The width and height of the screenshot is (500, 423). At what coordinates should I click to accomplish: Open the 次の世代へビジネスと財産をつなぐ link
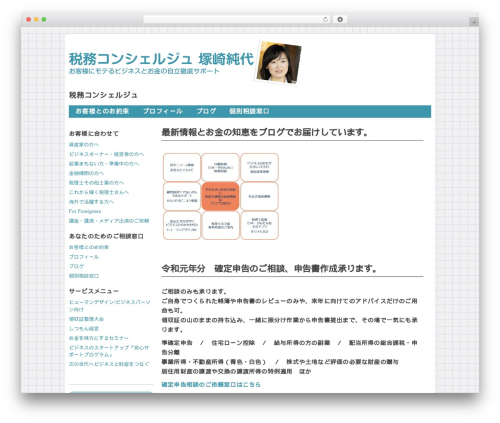pyautogui.click(x=109, y=364)
